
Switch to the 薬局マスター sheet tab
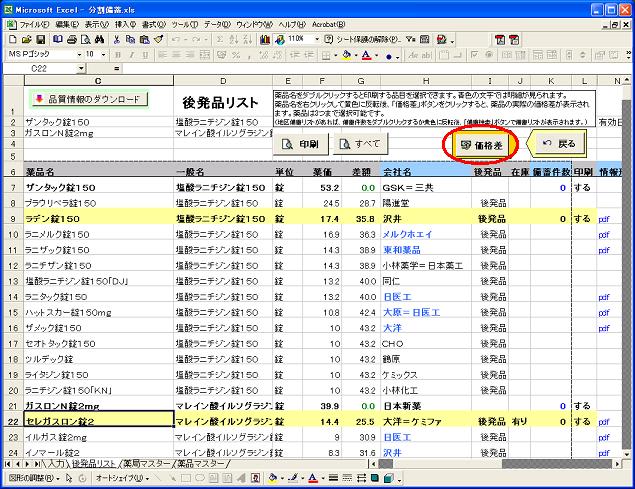coord(145,464)
